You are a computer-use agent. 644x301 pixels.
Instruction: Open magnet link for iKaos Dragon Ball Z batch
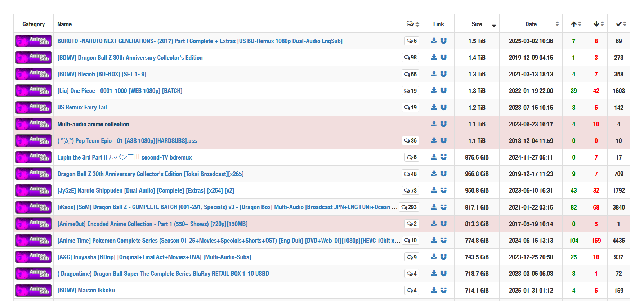(444, 207)
